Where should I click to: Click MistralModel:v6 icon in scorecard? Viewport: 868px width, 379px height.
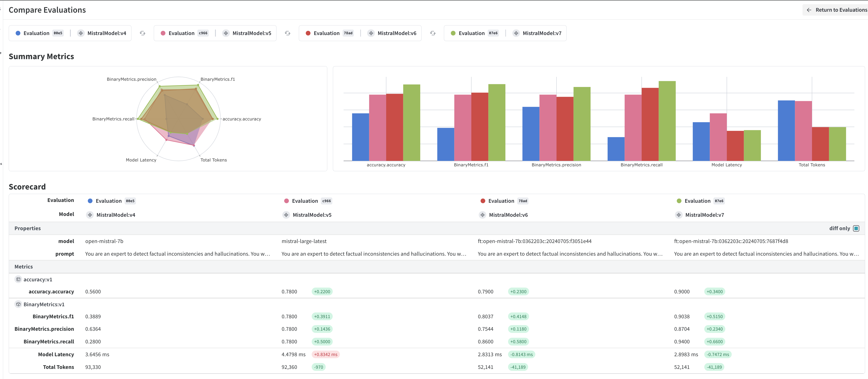click(x=483, y=215)
